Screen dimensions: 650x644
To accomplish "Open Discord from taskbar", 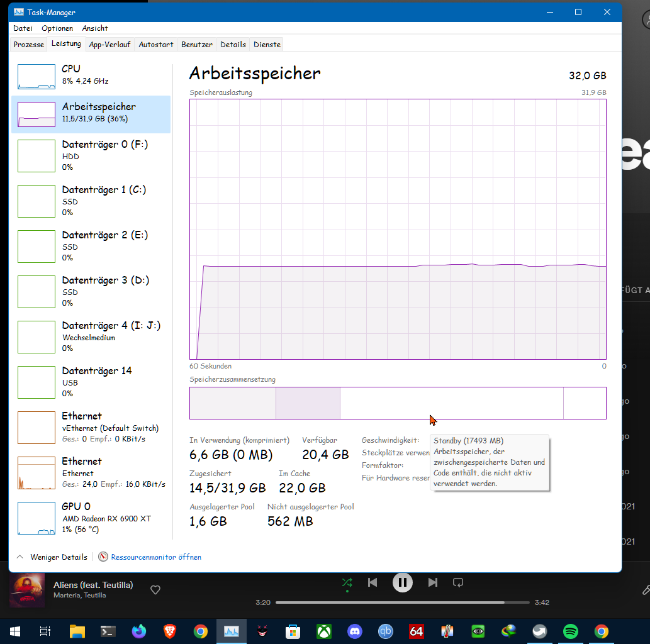I will [355, 631].
